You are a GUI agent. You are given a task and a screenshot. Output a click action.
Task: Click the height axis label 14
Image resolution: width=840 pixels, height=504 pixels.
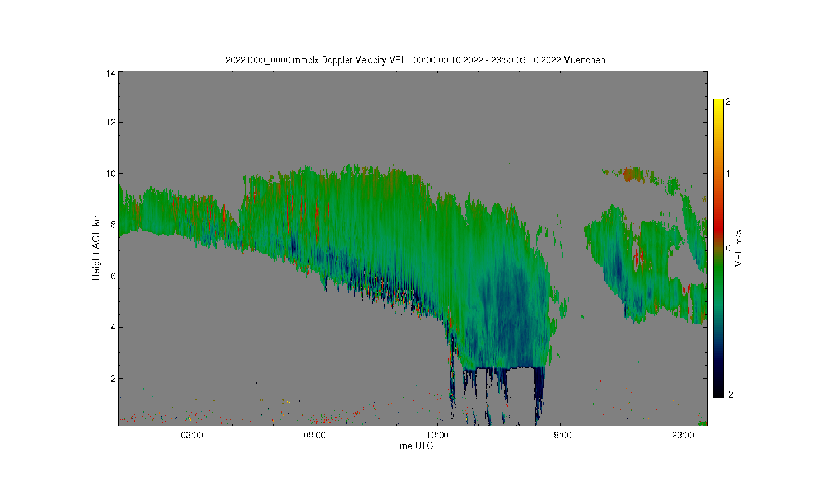point(111,73)
